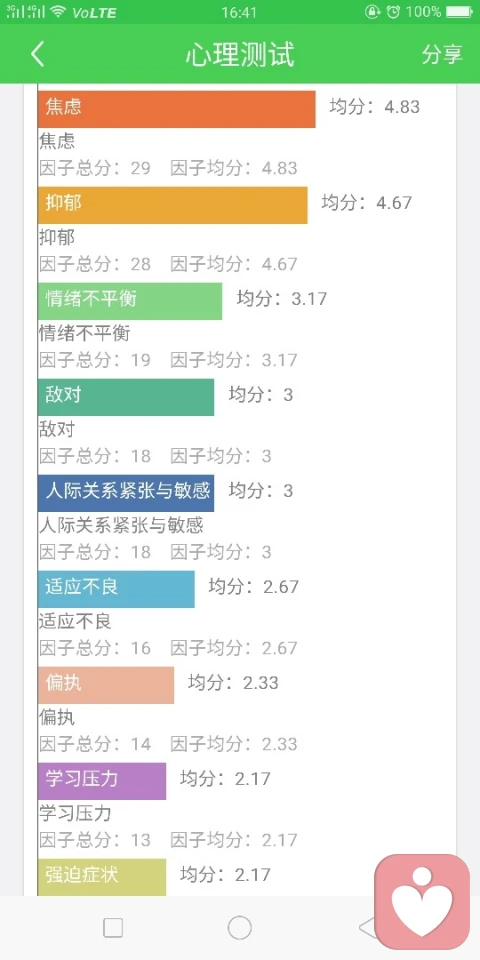The image size is (480, 960).
Task: Tap the square recent apps navigation button
Action: (x=113, y=928)
